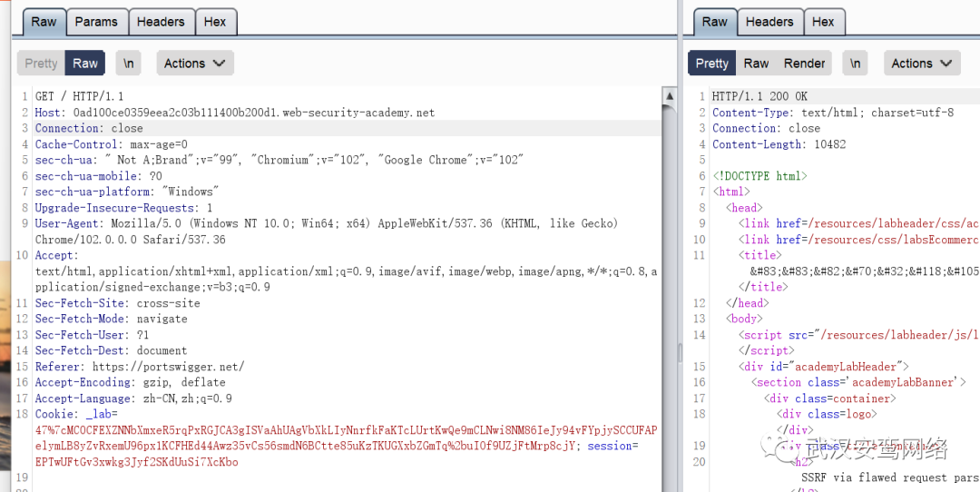The image size is (980, 492).
Task: Click the sec-ch-ua Chromium header line
Action: (279, 160)
